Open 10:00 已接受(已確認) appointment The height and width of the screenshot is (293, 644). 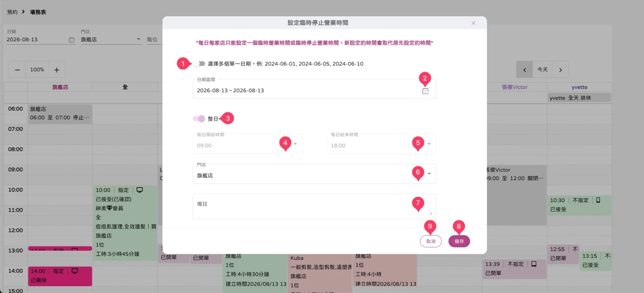125,223
